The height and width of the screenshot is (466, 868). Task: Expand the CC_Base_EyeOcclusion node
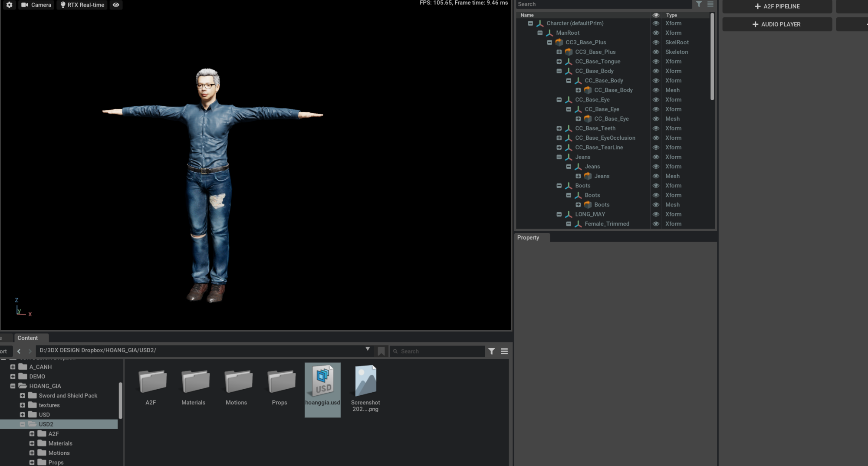[559, 138]
